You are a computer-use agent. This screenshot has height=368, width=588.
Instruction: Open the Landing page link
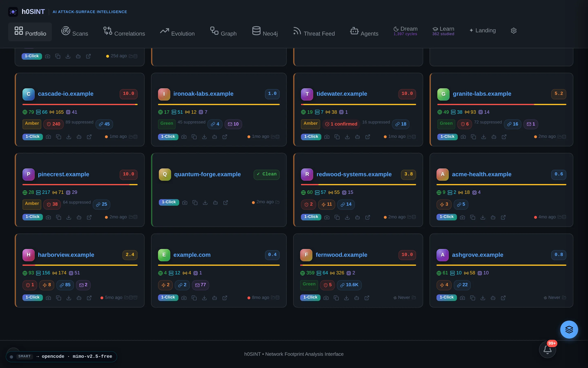tap(483, 31)
